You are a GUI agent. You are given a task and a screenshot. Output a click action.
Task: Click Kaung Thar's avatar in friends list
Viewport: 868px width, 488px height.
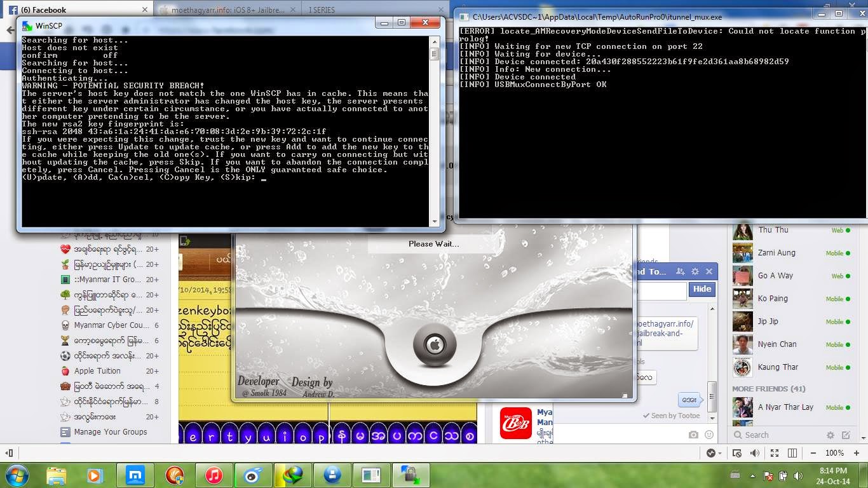[x=743, y=367]
